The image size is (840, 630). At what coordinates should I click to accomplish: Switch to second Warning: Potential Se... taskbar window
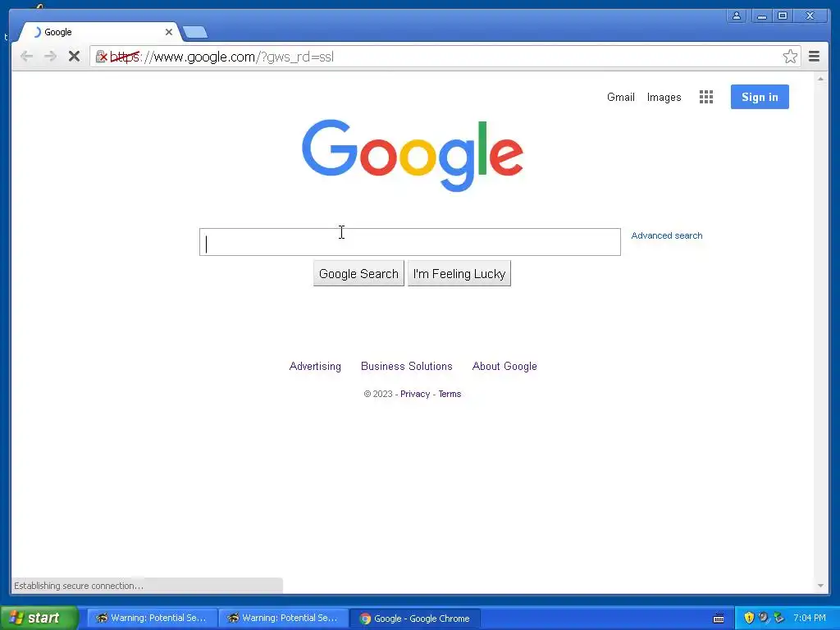(283, 619)
